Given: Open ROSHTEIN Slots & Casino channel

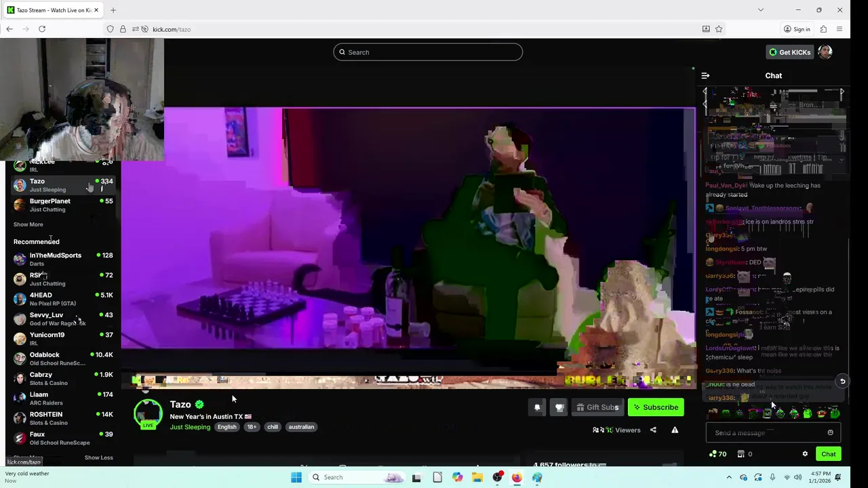Looking at the screenshot, I should [x=62, y=418].
